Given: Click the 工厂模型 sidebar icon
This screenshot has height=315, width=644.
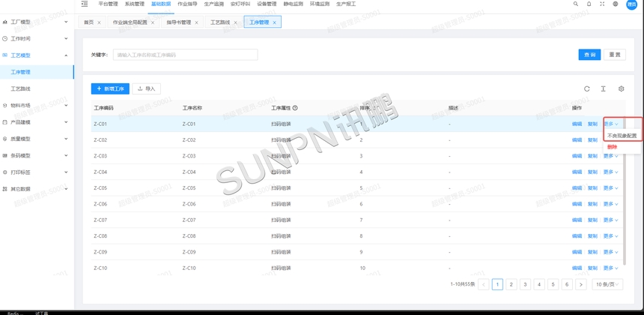Looking at the screenshot, I should [5, 22].
